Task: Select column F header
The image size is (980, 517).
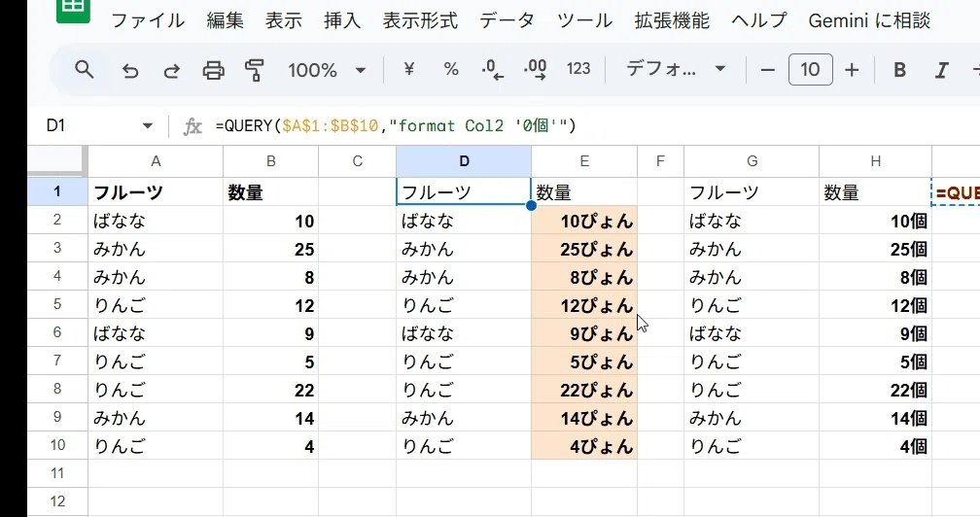Action: (x=661, y=161)
